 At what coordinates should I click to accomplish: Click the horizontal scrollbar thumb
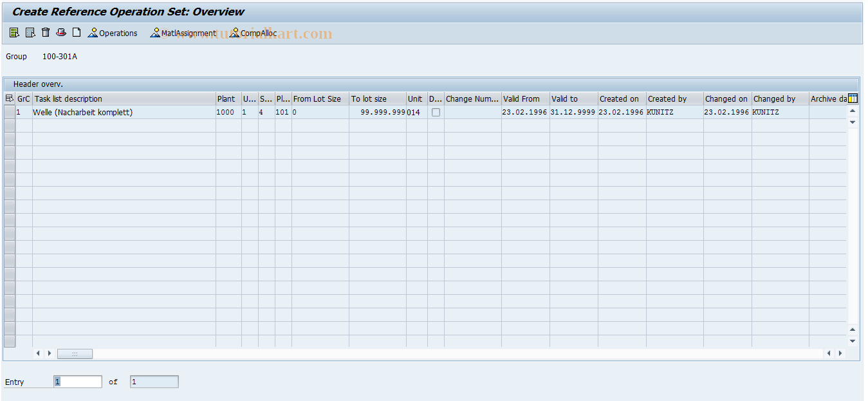click(x=75, y=353)
